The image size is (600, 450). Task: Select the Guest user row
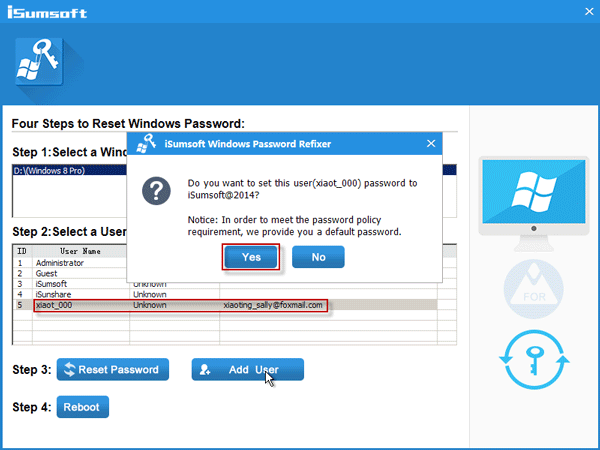pos(225,273)
